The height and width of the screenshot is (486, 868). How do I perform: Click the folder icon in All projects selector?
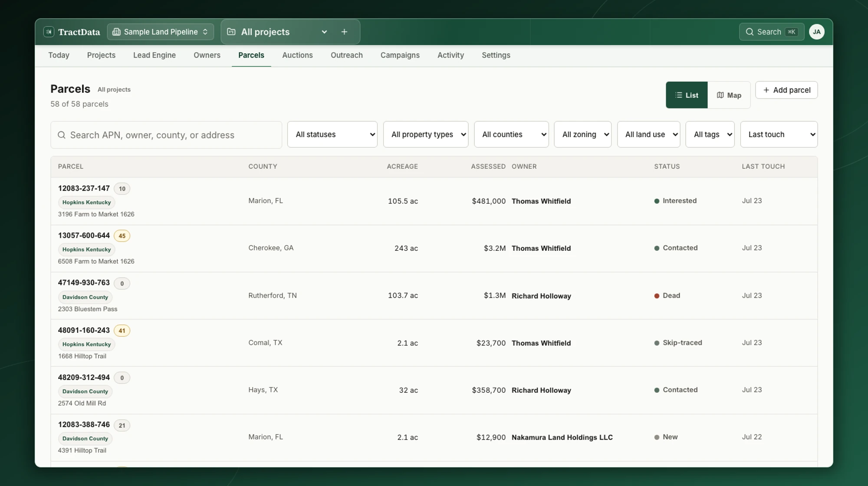[x=231, y=32]
